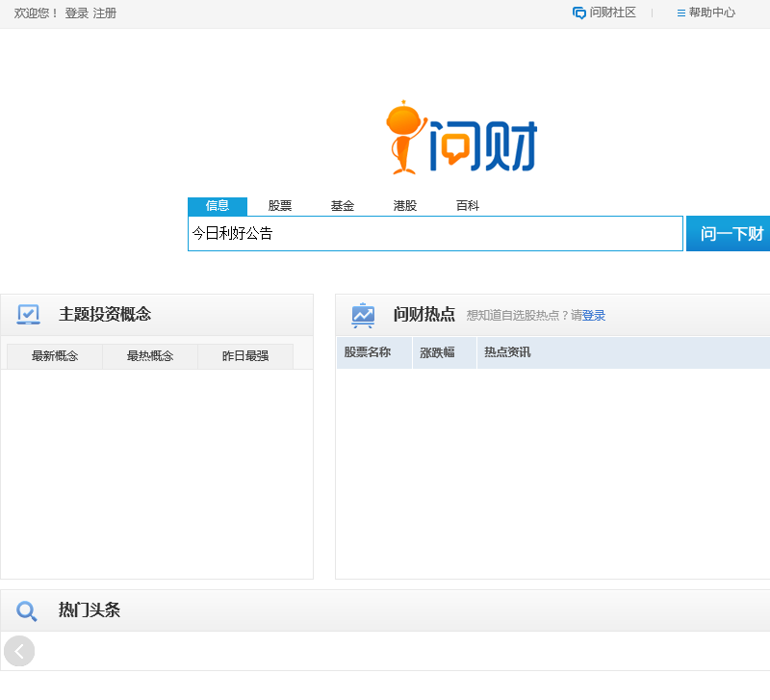The width and height of the screenshot is (770, 700).
Task: Open the 注册 link
Action: 105,13
